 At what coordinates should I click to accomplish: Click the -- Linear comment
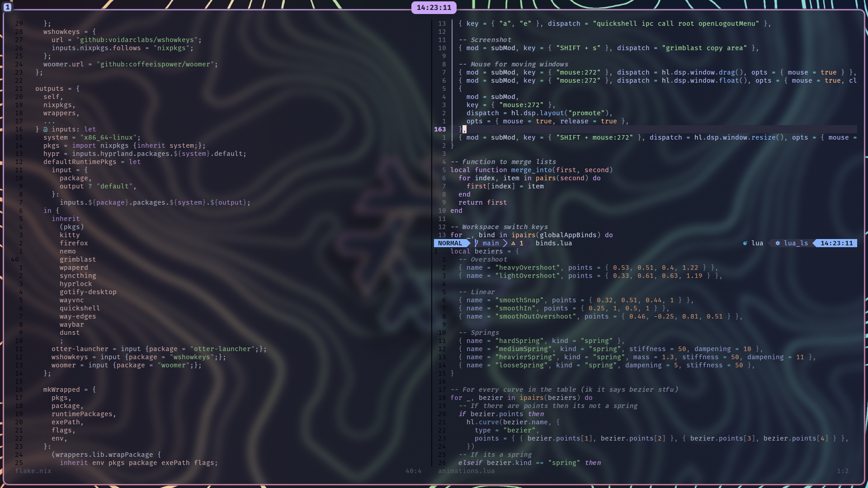click(x=476, y=292)
